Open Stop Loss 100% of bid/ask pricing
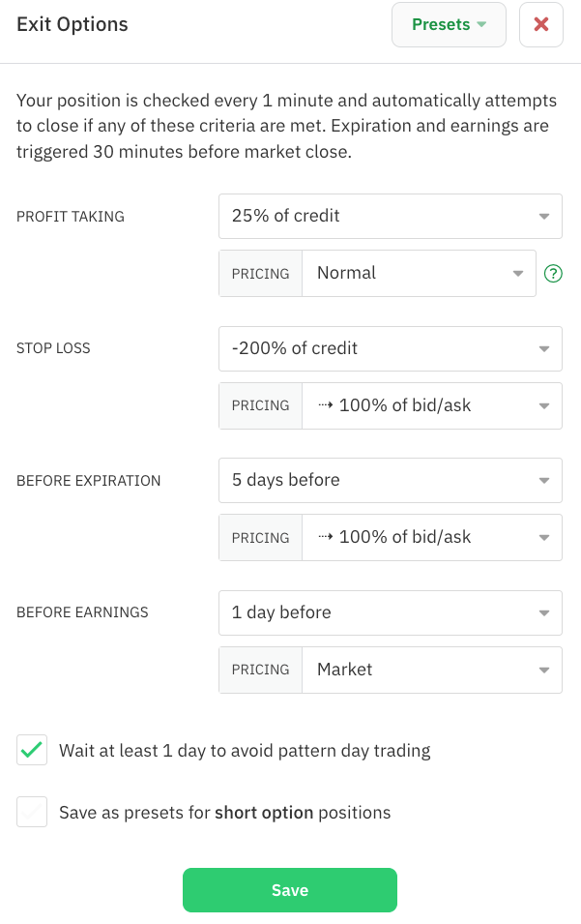Image resolution: width=581 pixels, height=924 pixels. click(x=432, y=406)
